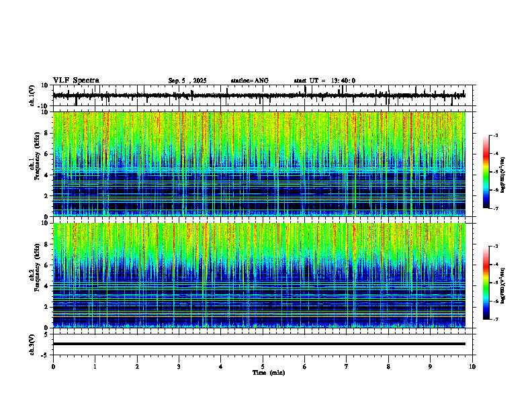Click the ch.1 color bar PSD unit label
This screenshot has height=411, width=532.
point(502,175)
